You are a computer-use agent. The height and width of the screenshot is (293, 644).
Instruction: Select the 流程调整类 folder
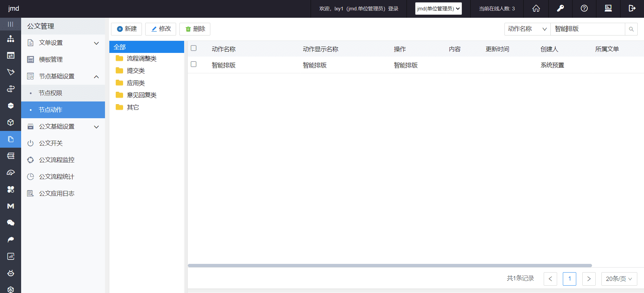pos(137,59)
